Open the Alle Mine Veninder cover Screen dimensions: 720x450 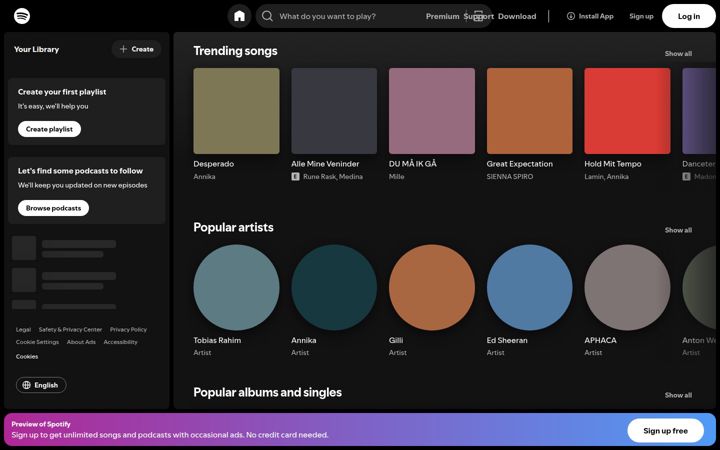pyautogui.click(x=334, y=111)
